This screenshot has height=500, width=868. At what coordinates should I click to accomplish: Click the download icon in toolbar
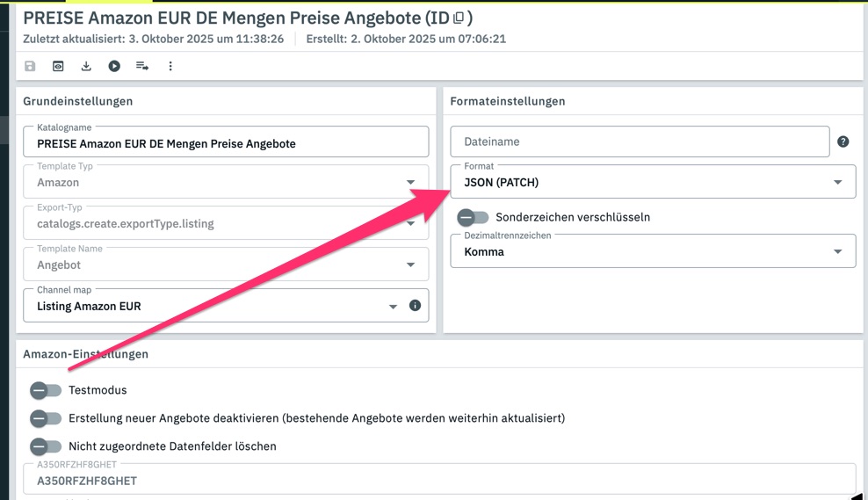coord(86,66)
